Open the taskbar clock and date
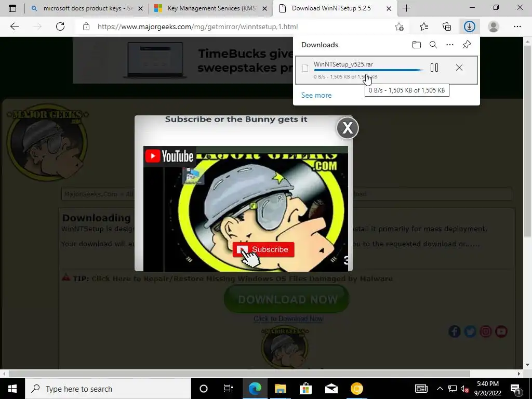 click(x=488, y=389)
